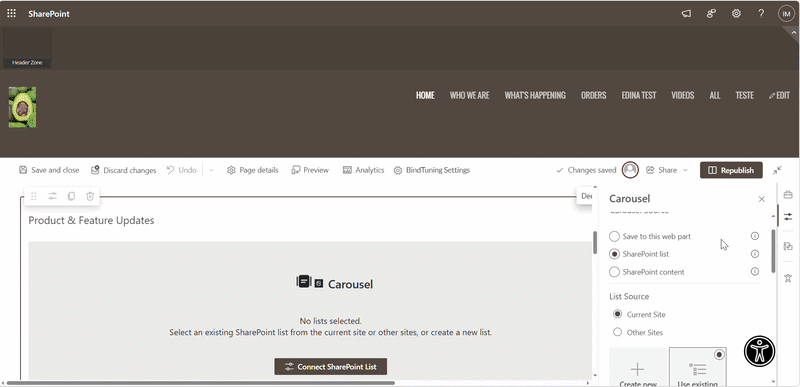Viewport: 800px width, 387px height.
Task: Select the SharePoint content radio option
Action: coord(647,272)
